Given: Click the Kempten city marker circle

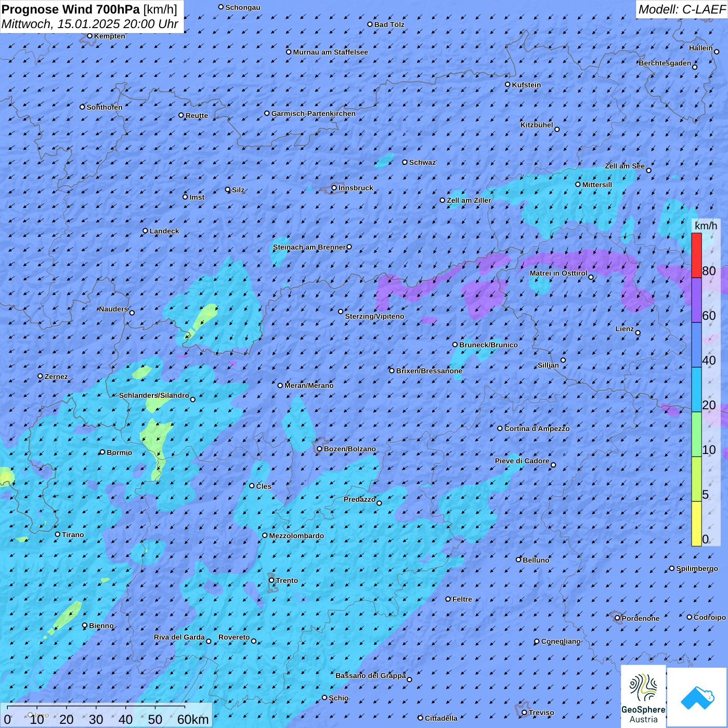Looking at the screenshot, I should (90, 36).
